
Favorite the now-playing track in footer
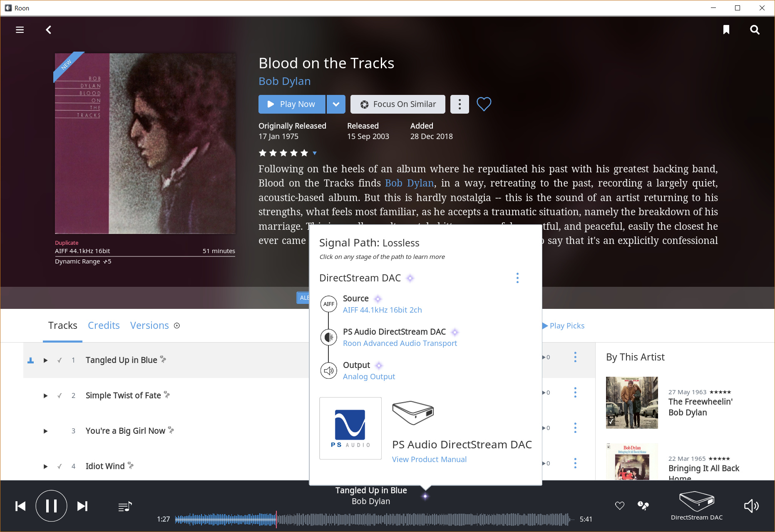[x=620, y=506]
